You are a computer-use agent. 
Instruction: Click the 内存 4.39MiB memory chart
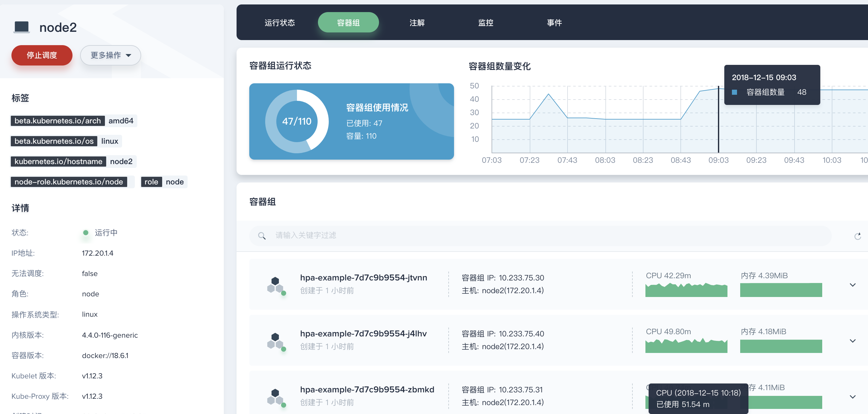tap(781, 290)
